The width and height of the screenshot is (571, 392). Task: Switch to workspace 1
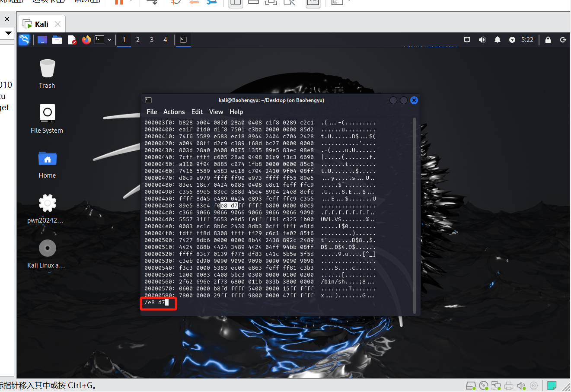124,40
